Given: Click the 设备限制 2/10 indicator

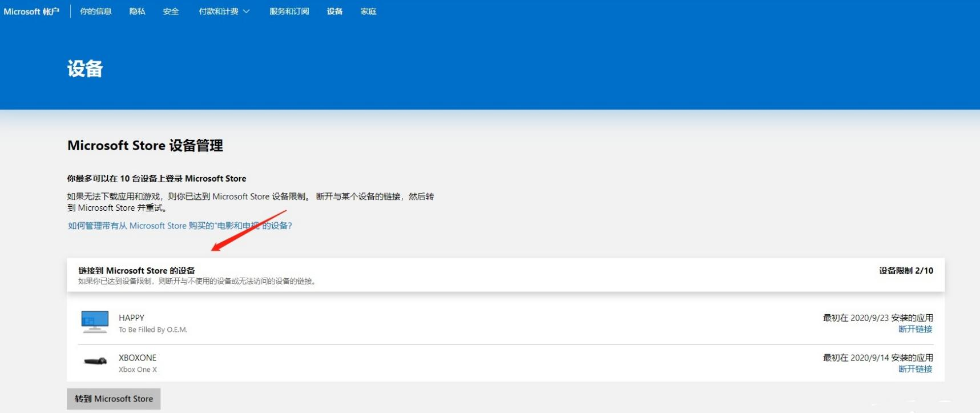Looking at the screenshot, I should [x=906, y=271].
